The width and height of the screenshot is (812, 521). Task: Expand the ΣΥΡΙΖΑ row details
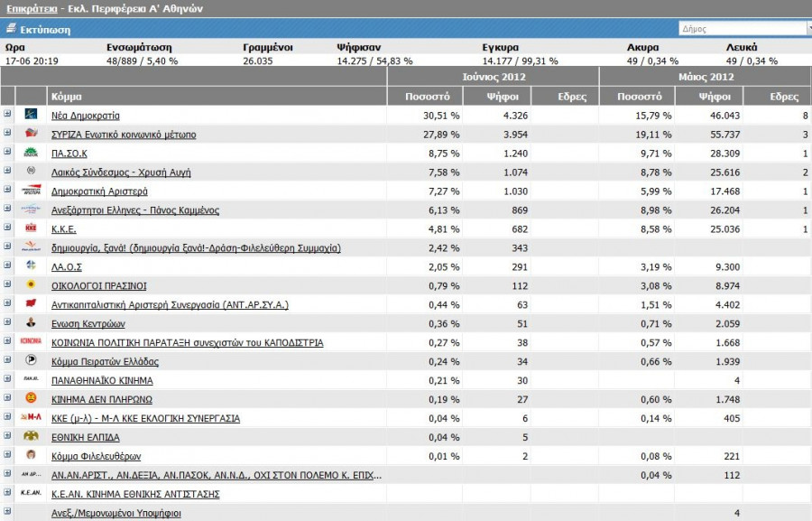coord(7,133)
